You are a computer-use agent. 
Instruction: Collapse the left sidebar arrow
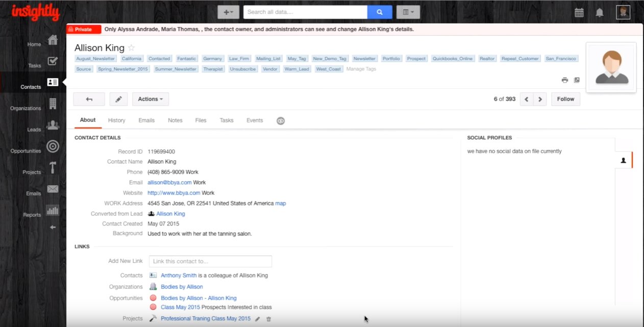click(x=53, y=227)
